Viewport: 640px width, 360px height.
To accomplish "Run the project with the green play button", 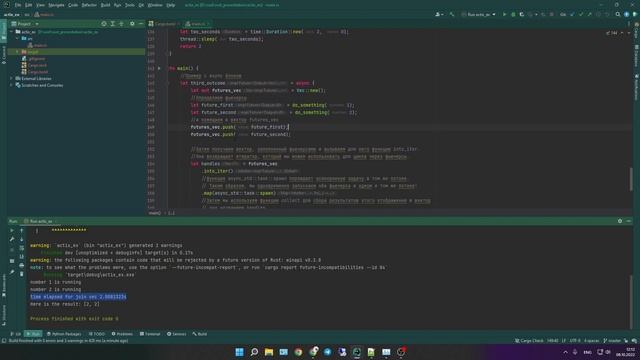I will (504, 14).
